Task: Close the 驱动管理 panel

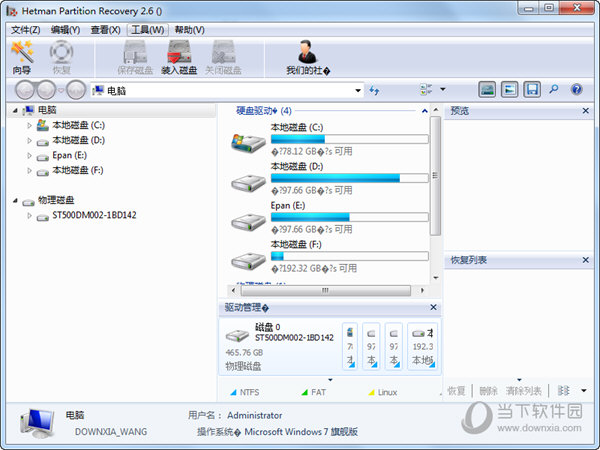Action: 433,307
